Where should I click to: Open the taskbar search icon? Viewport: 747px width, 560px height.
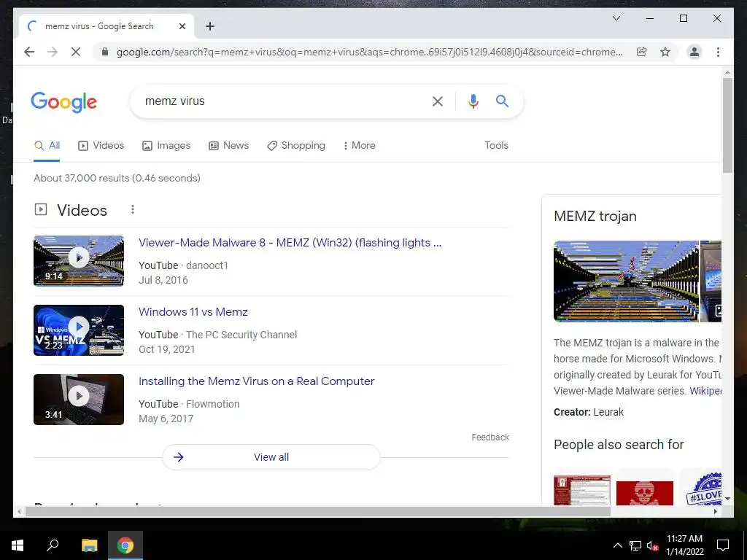[x=53, y=545]
